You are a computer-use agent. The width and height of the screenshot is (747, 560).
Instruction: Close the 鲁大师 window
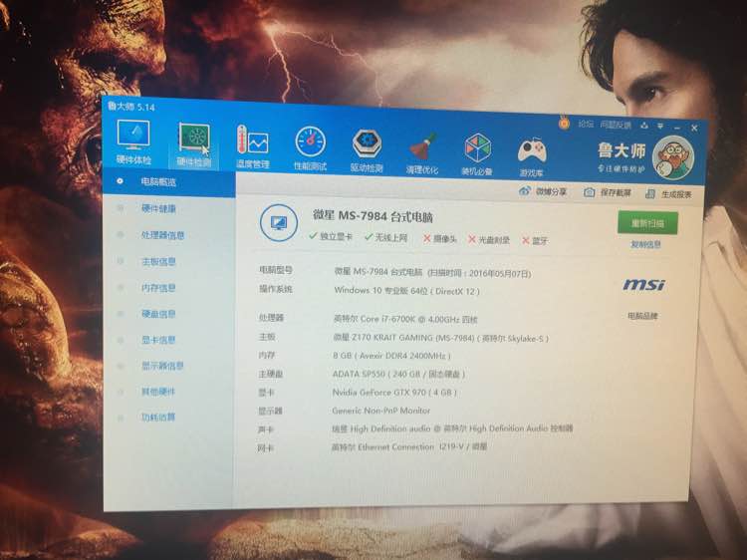tap(694, 128)
